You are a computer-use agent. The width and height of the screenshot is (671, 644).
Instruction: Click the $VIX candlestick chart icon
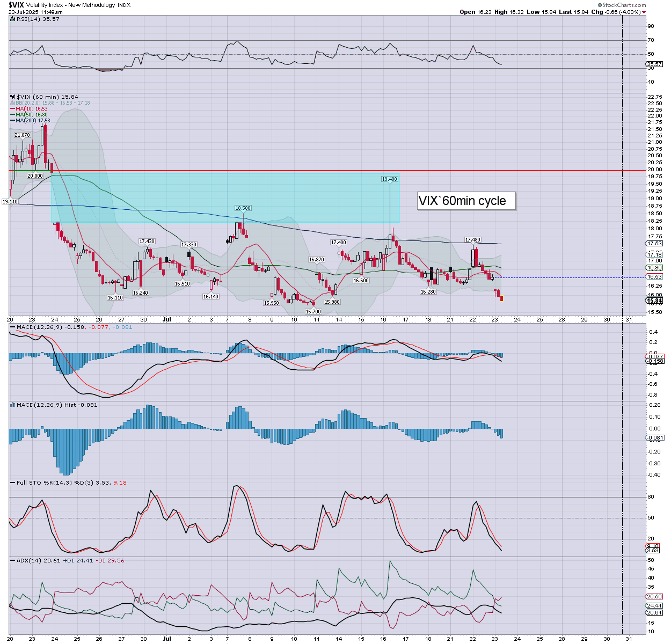pyautogui.click(x=12, y=97)
